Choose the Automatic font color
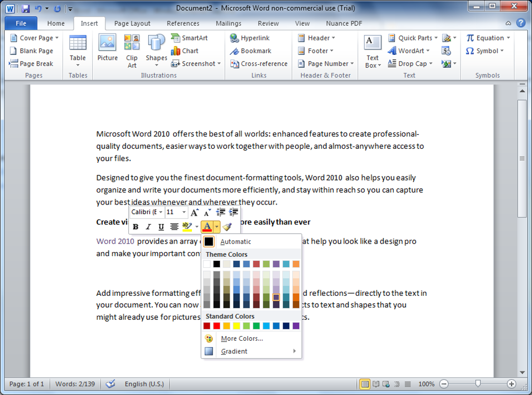 251,242
